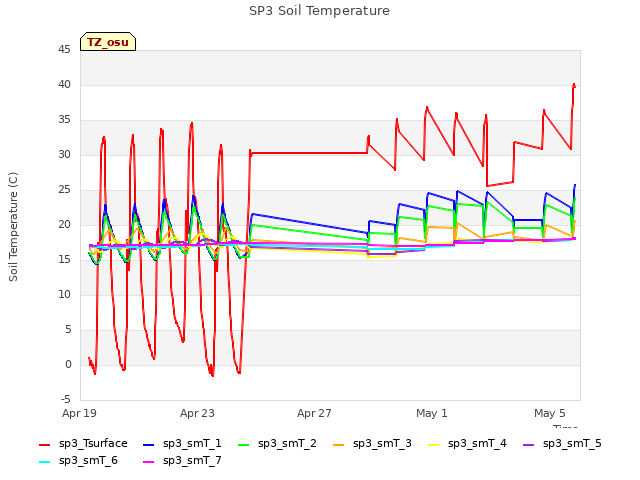Toggle sp3_smT_6 series in legend

[x=78, y=460]
